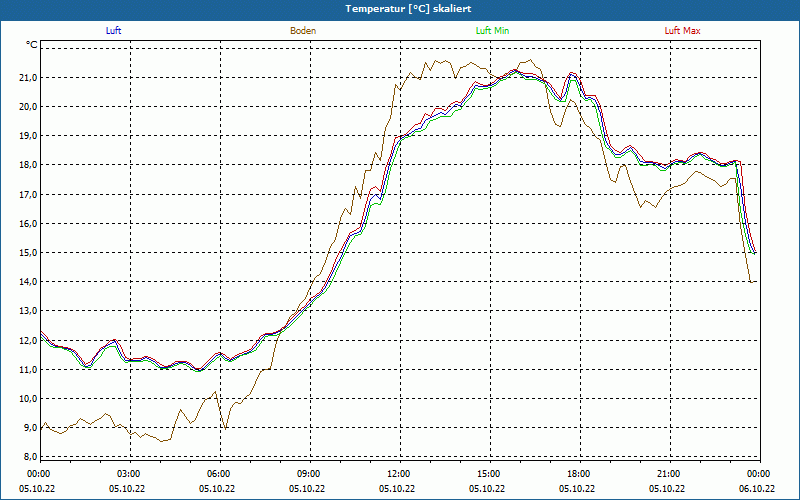
Task: Click the y-axis value 21,0
Action: tap(29, 78)
